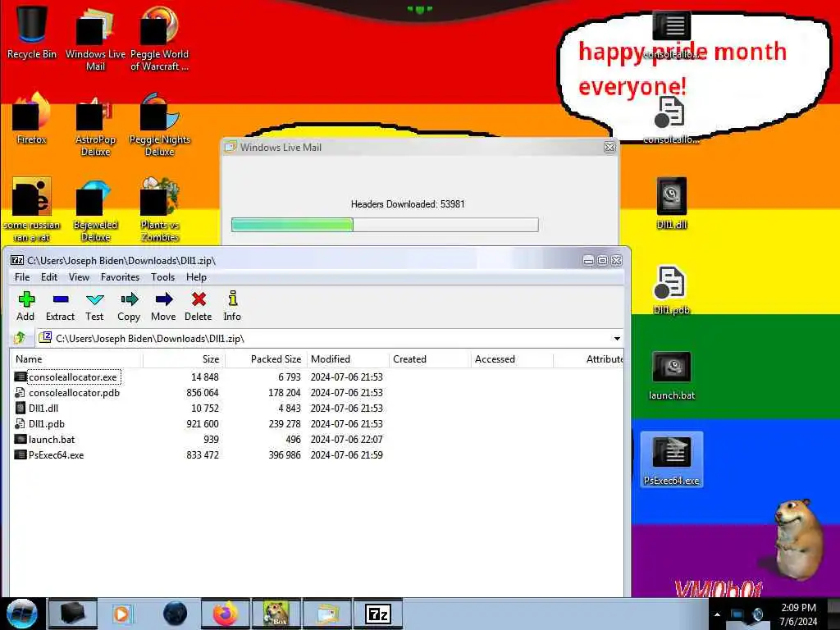Viewport: 840px width, 630px height.
Task: Select consoleallocator.pdb in the file list
Action: coord(74,393)
